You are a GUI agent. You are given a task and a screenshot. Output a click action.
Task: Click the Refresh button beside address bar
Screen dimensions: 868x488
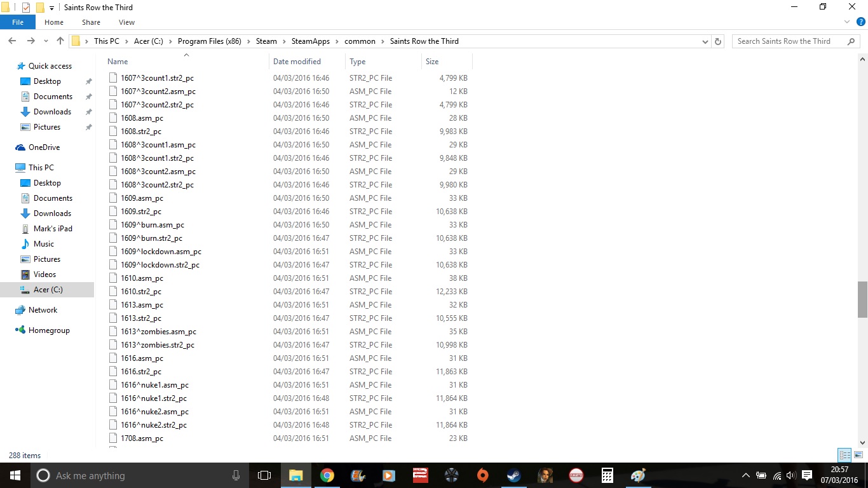pyautogui.click(x=718, y=41)
